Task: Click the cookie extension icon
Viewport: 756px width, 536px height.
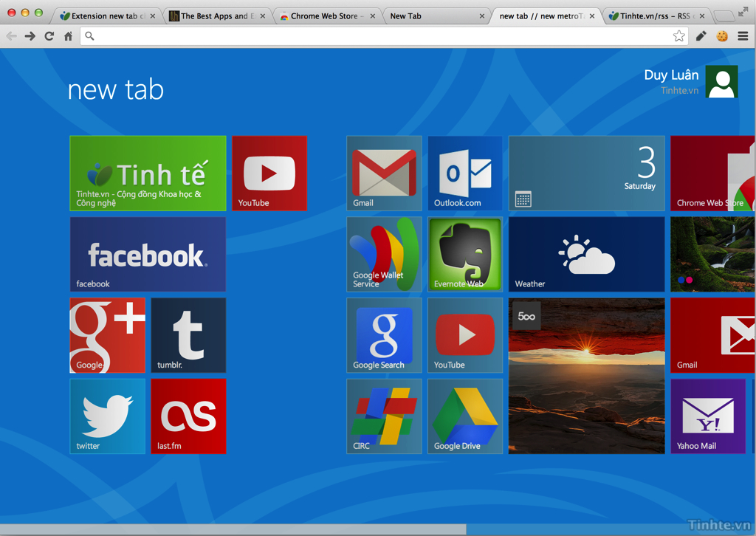Action: pyautogui.click(x=722, y=36)
